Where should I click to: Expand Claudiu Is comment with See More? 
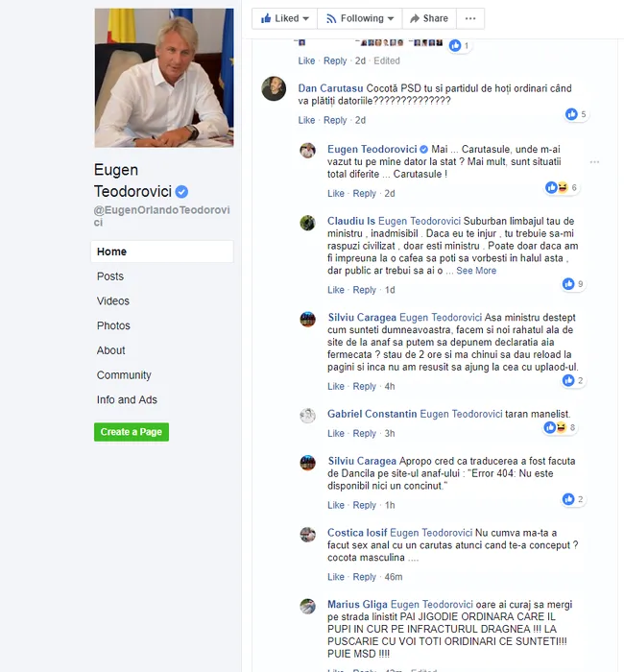coord(476,271)
